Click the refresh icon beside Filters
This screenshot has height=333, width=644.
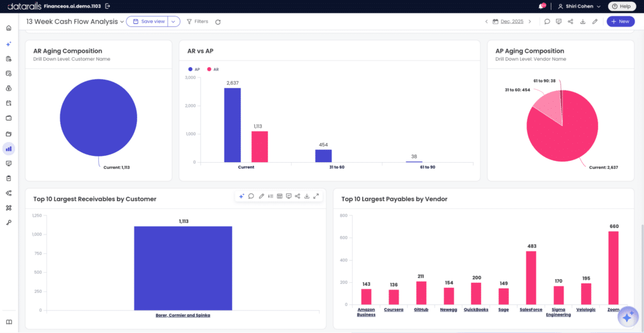click(218, 22)
